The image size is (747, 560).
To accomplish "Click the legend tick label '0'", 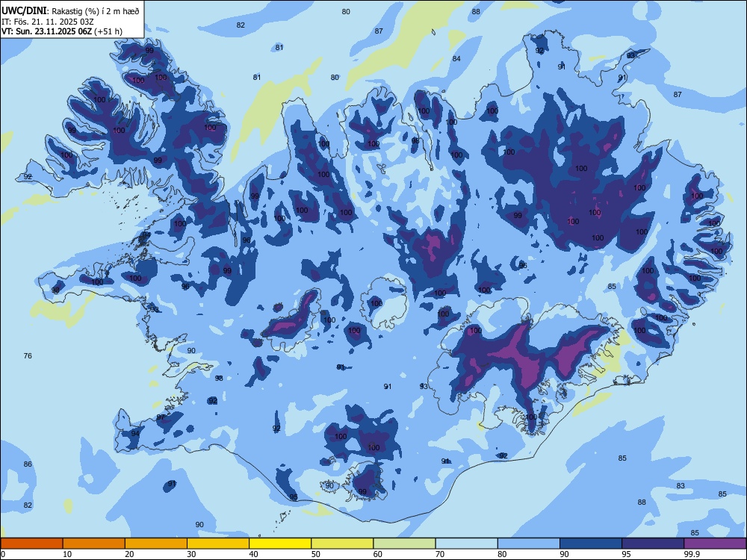I will click(x=3, y=554).
